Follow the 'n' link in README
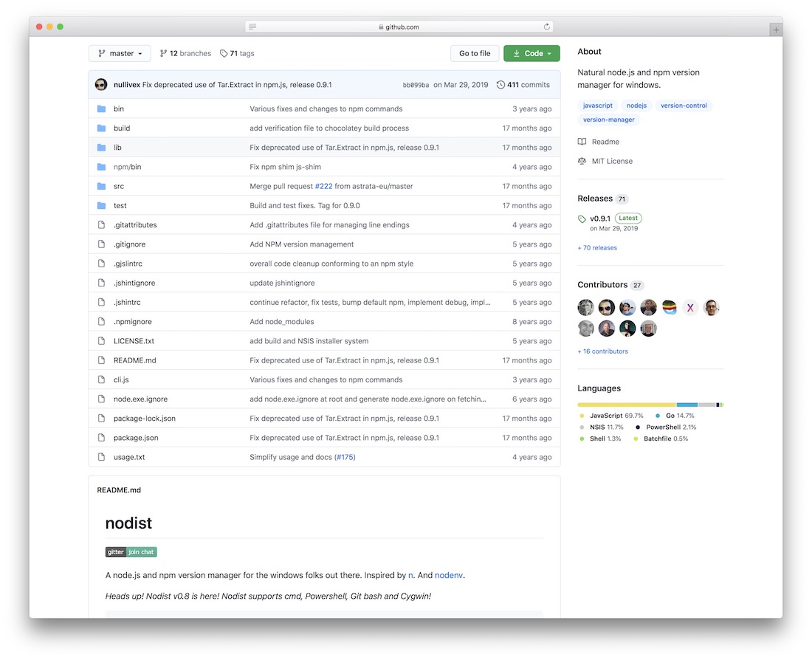 [410, 575]
